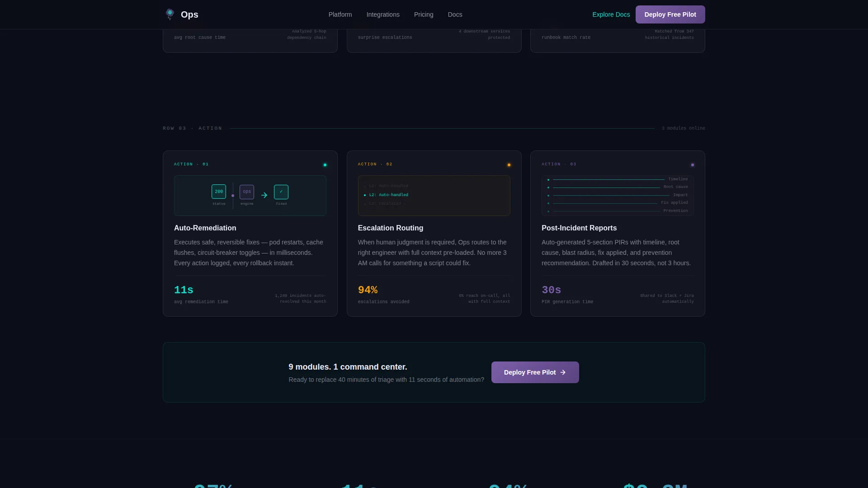The width and height of the screenshot is (868, 488).
Task: Click the Shared to Slack + Jira note
Action: [x=667, y=299]
